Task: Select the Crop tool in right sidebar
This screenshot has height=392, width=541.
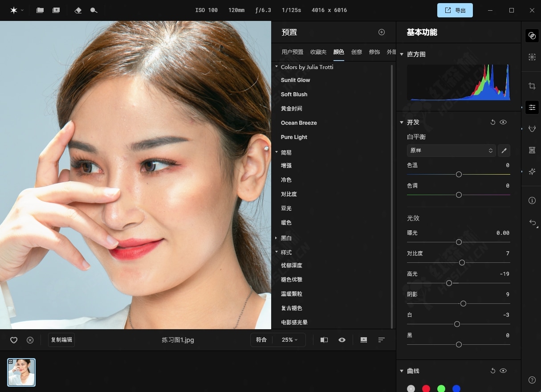Action: [532, 86]
